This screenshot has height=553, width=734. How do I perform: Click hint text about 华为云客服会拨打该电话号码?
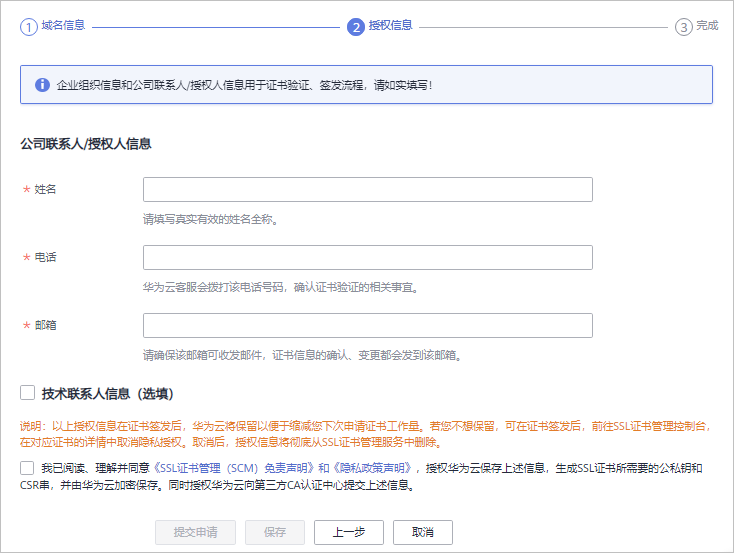(280, 287)
